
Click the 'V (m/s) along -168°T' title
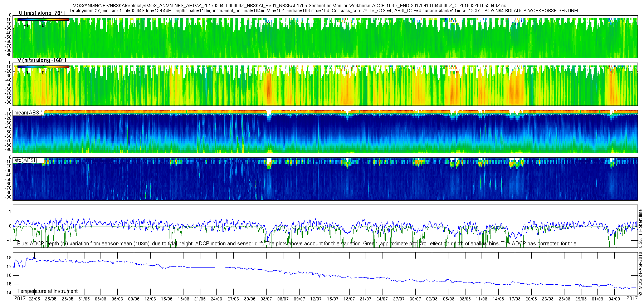pyautogui.click(x=42, y=60)
